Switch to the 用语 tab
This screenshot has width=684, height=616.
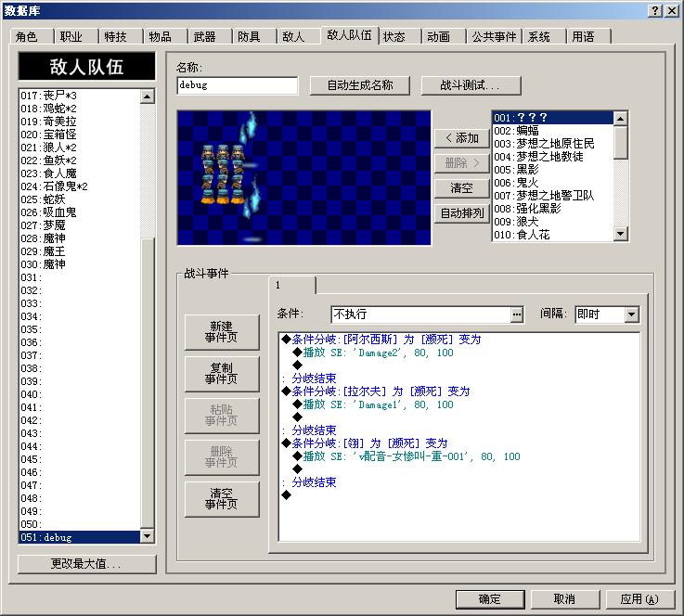[588, 36]
